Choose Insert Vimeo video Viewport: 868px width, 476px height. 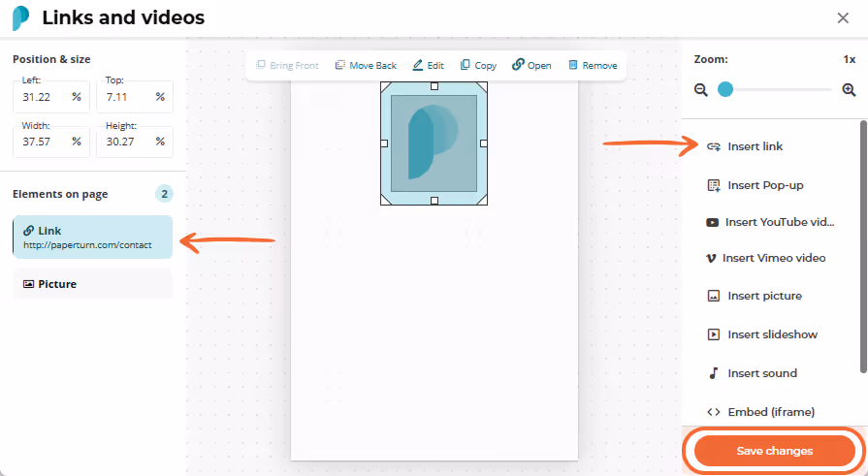[x=765, y=259]
